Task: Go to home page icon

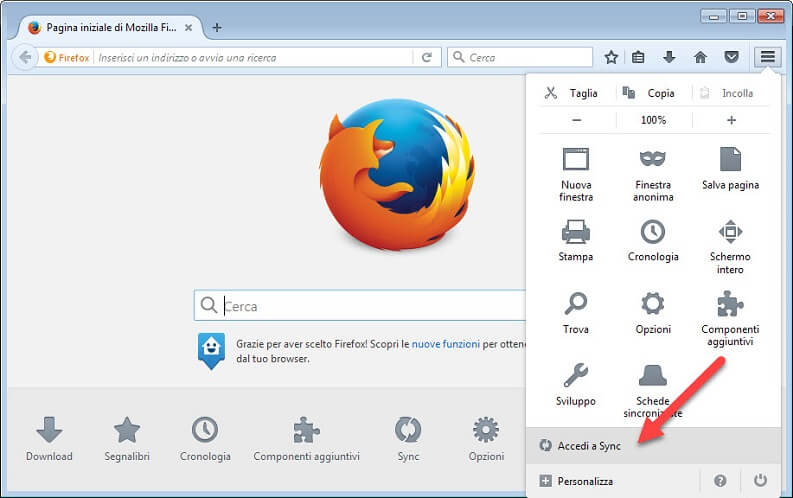Action: coord(700,57)
